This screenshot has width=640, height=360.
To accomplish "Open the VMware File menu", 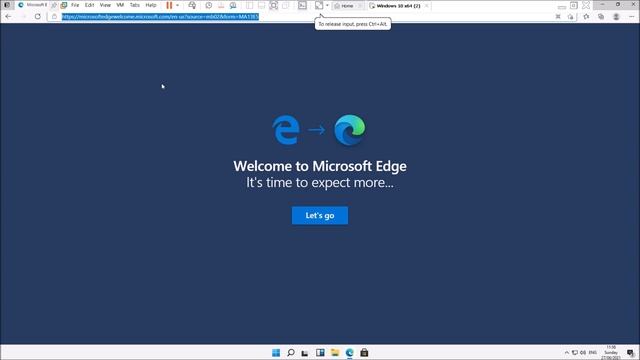I will click(x=75, y=5).
